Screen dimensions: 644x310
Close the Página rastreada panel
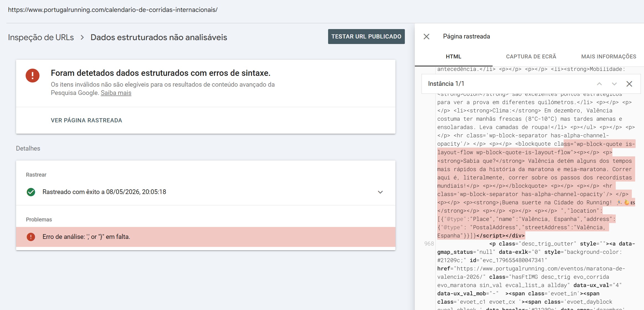point(426,37)
